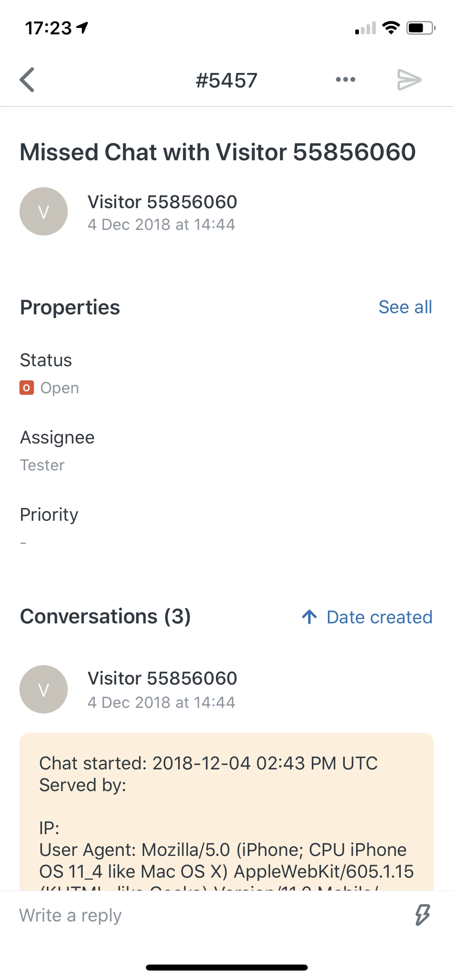Tap the sort direction arrow icon

click(x=309, y=617)
